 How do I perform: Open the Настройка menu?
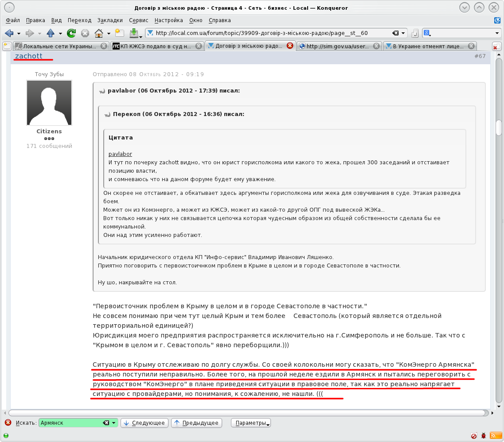coord(168,20)
